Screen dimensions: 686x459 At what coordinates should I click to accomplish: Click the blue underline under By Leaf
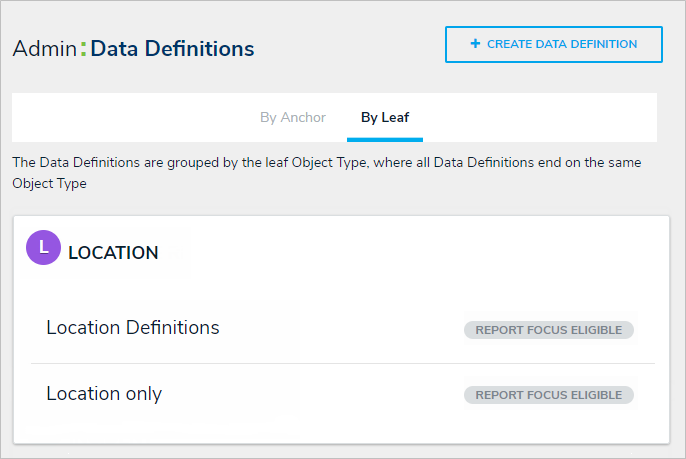[x=385, y=140]
